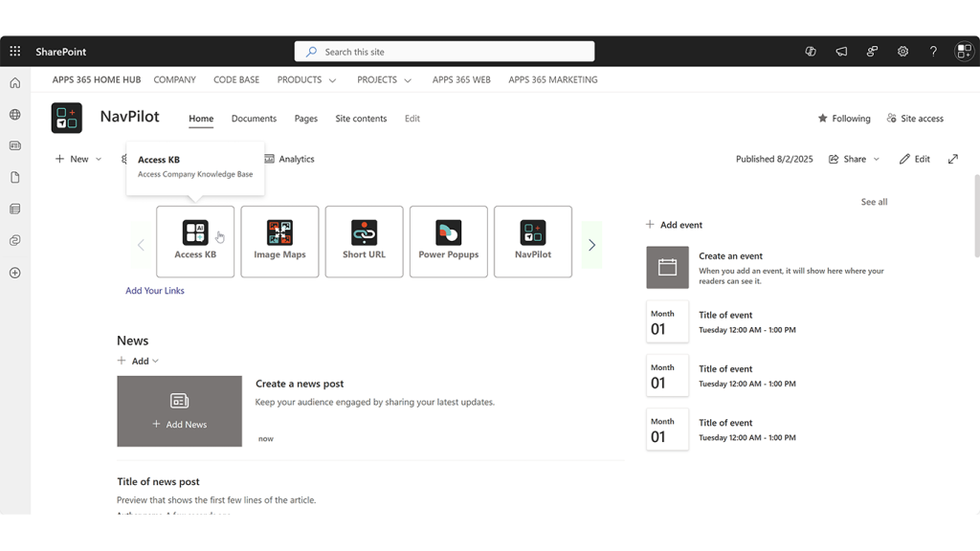
Task: Open the Image Maps tile
Action: click(279, 242)
